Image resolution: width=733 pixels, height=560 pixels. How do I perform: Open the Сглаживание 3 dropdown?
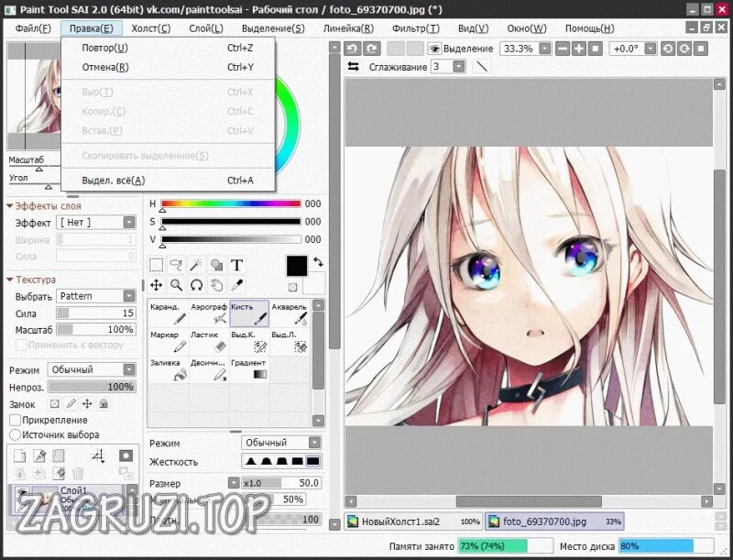point(448,67)
